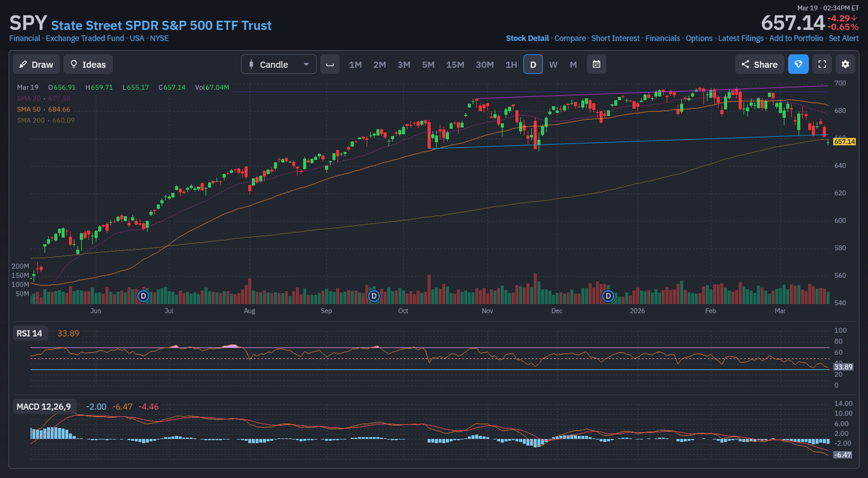Click the log scale toggle icon

pos(330,64)
